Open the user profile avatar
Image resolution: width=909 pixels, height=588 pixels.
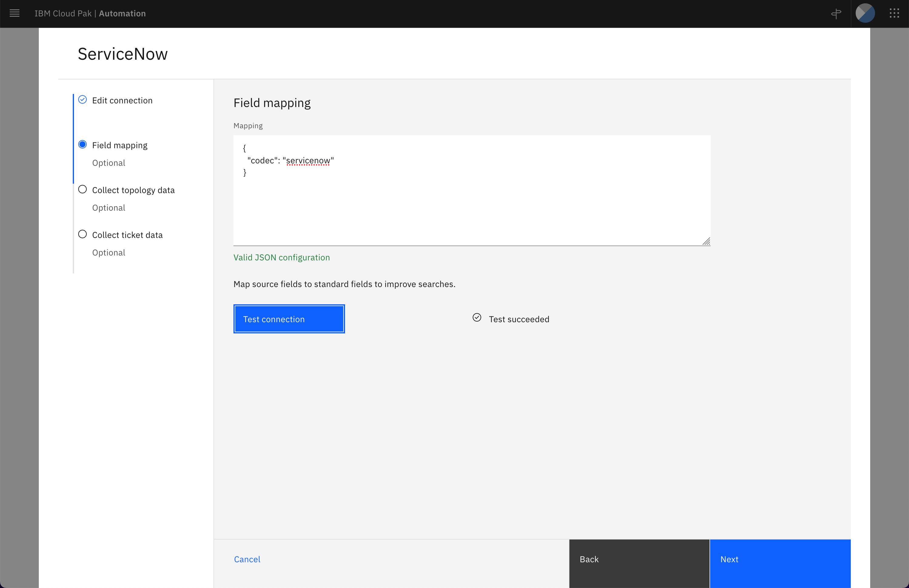point(865,13)
